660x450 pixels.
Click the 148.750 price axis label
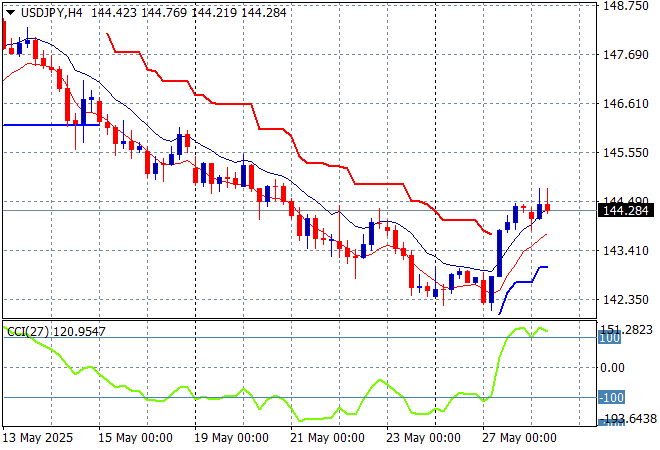[x=625, y=6]
